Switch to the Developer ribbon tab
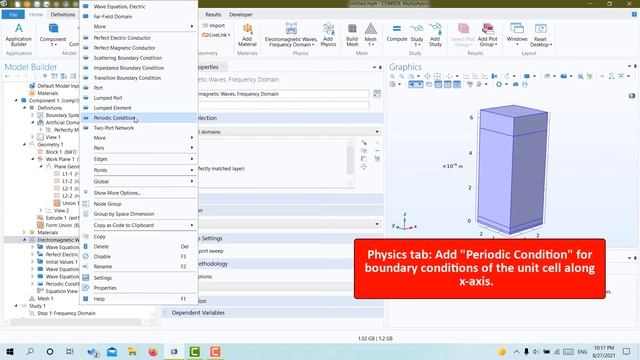Viewport: 640px width, 360px height. click(240, 14)
